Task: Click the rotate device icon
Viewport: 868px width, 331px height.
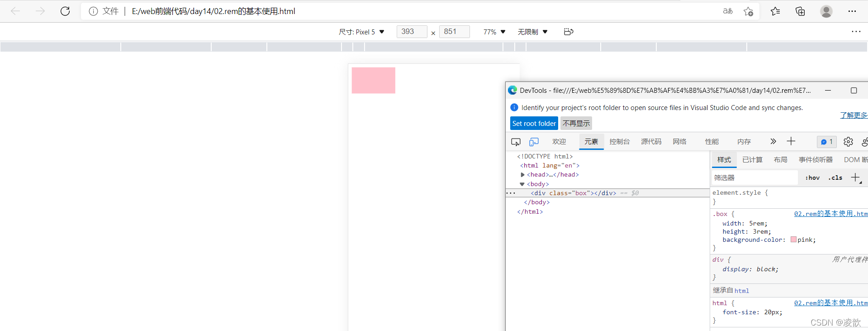Action: 569,32
